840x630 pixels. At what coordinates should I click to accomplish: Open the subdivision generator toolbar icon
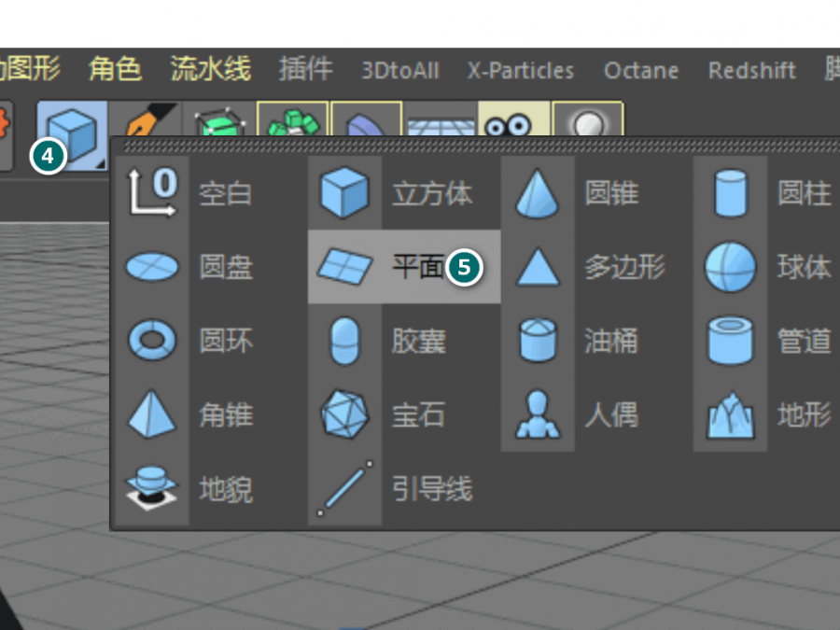219,120
